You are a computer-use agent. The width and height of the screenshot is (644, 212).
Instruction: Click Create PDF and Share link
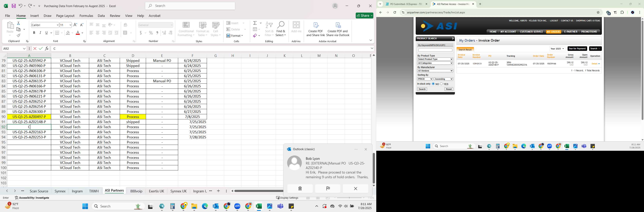pos(316,29)
